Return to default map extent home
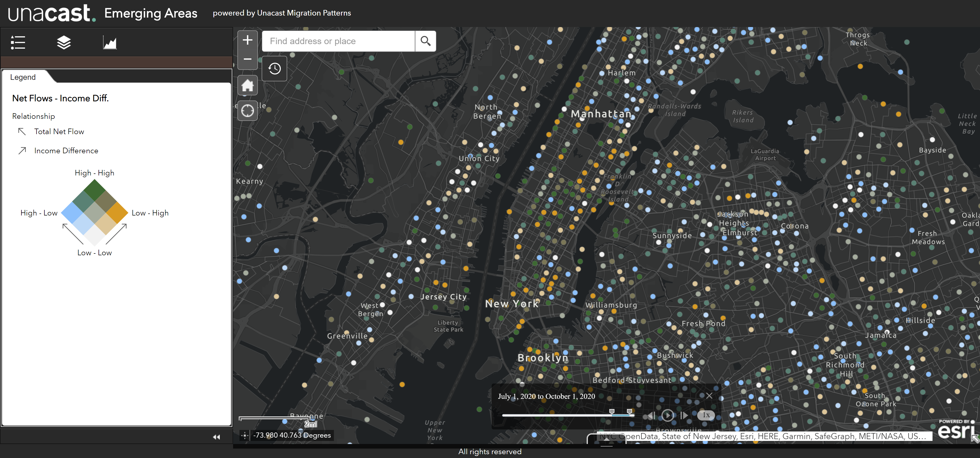 248,85
